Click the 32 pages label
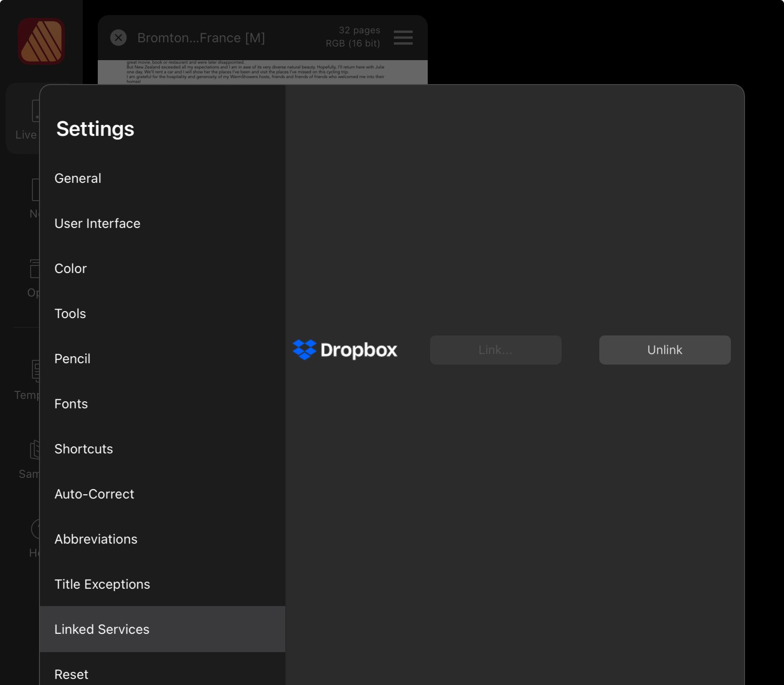Image resolution: width=784 pixels, height=685 pixels. point(360,30)
